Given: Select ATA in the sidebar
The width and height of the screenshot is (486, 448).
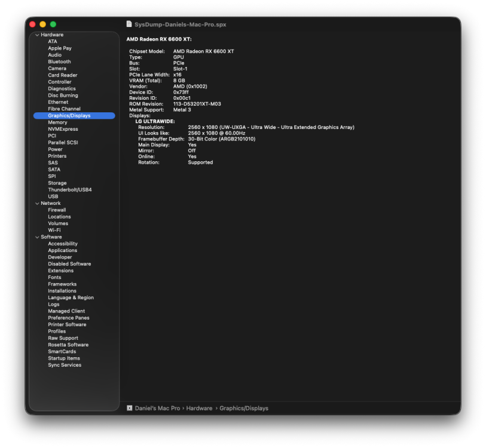Looking at the screenshot, I should 53,42.
